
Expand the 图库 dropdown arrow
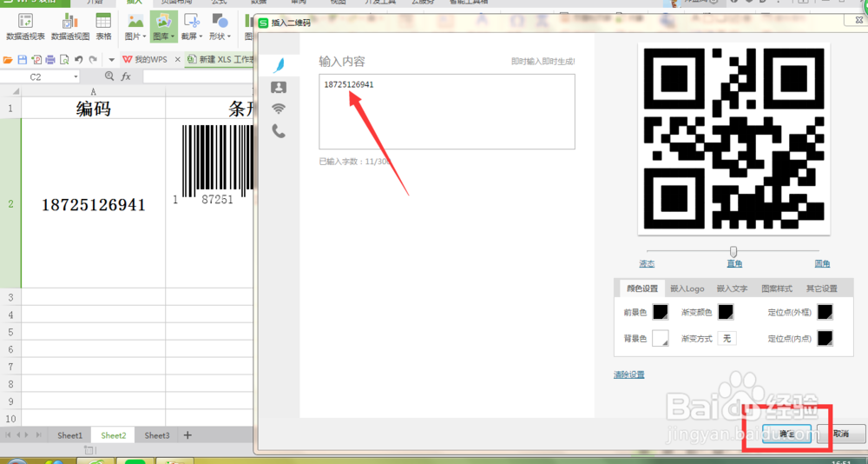(173, 36)
